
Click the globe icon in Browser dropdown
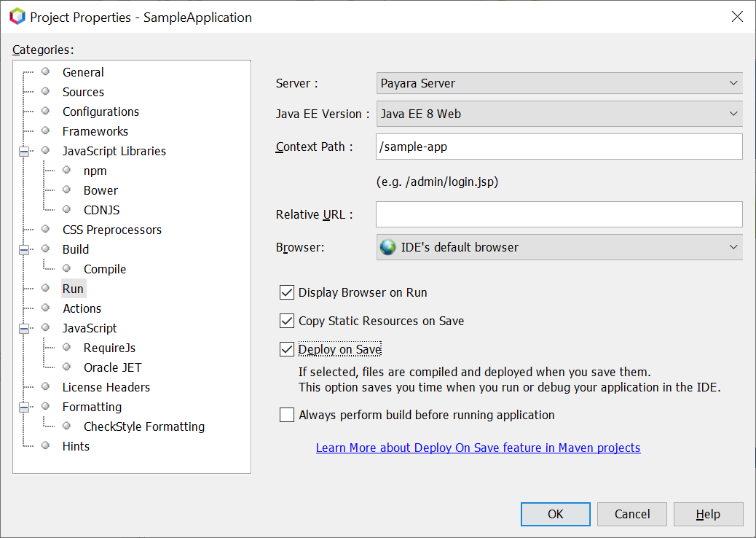point(388,247)
